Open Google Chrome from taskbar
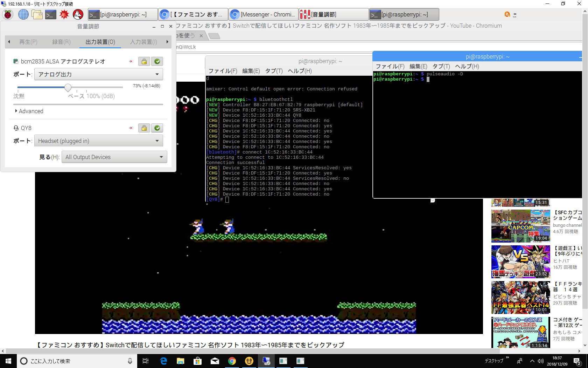Viewport: 588px width, 368px height. coord(232,361)
